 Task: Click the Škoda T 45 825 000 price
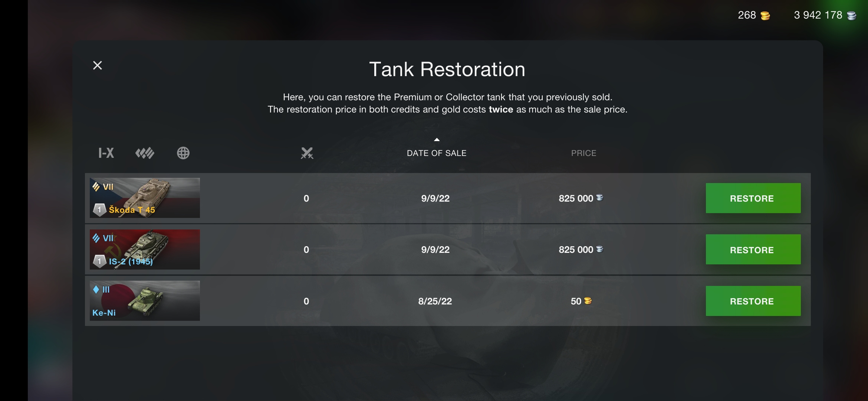pyautogui.click(x=581, y=198)
